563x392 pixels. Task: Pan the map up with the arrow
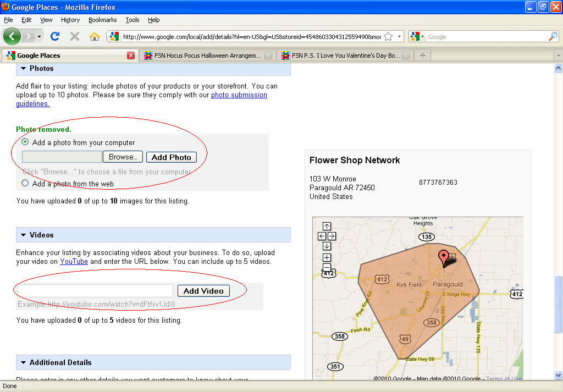click(327, 226)
